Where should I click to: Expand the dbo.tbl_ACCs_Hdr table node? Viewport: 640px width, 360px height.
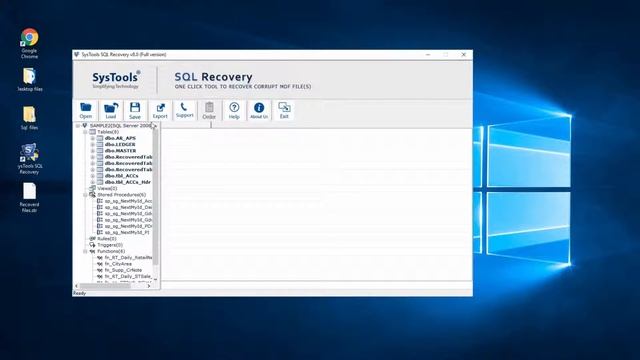tap(93, 182)
